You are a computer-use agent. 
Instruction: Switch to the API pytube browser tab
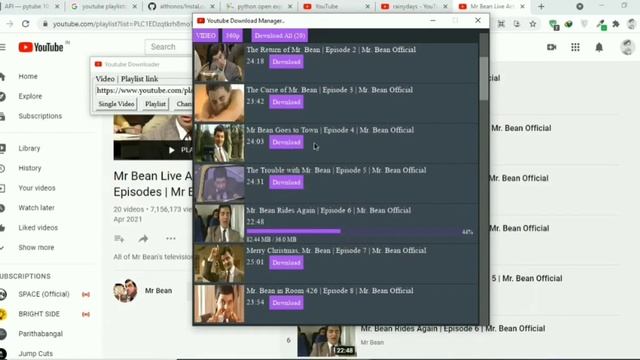[x=31, y=7]
